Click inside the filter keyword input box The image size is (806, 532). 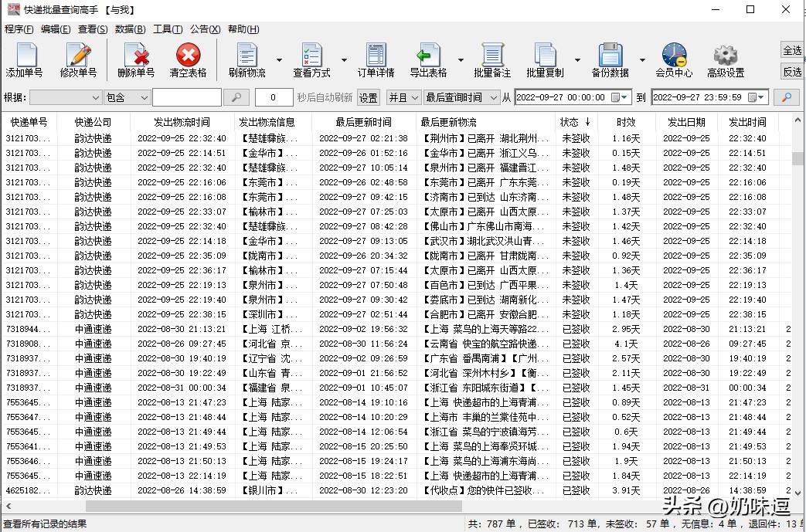click(185, 97)
